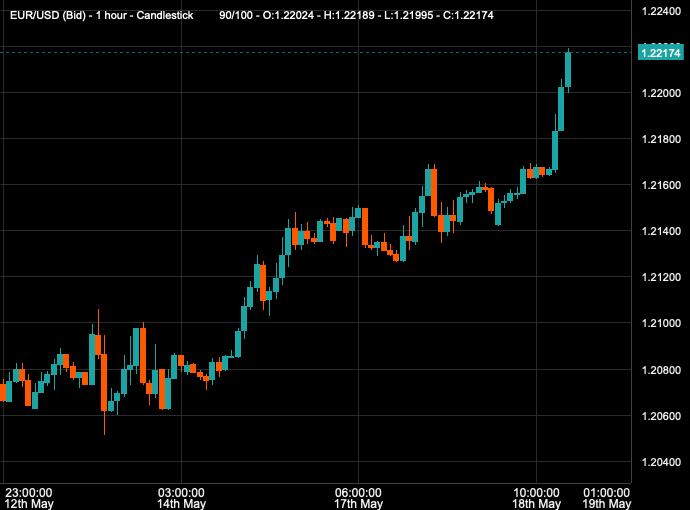
Task: Click the 1.20600 price axis label
Action: [x=661, y=416]
